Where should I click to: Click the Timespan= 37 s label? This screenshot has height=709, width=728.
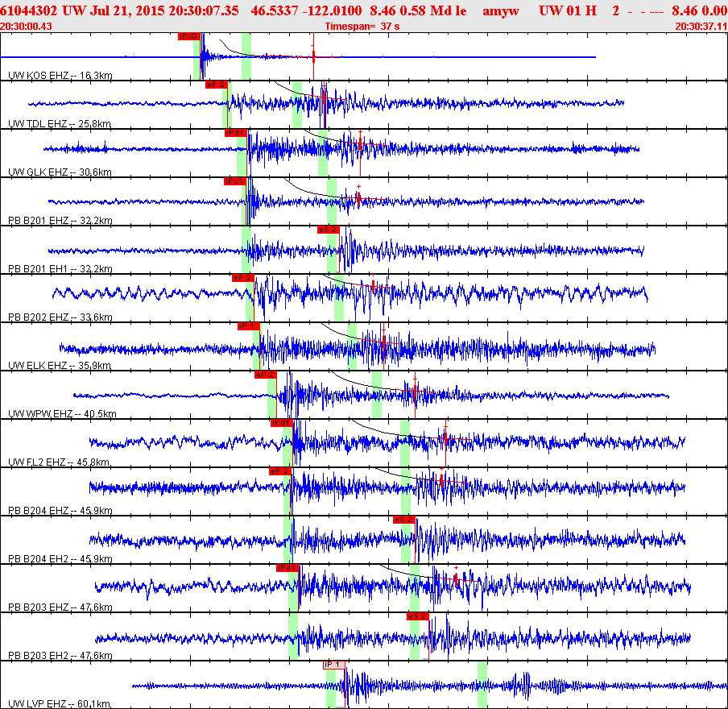pyautogui.click(x=362, y=27)
